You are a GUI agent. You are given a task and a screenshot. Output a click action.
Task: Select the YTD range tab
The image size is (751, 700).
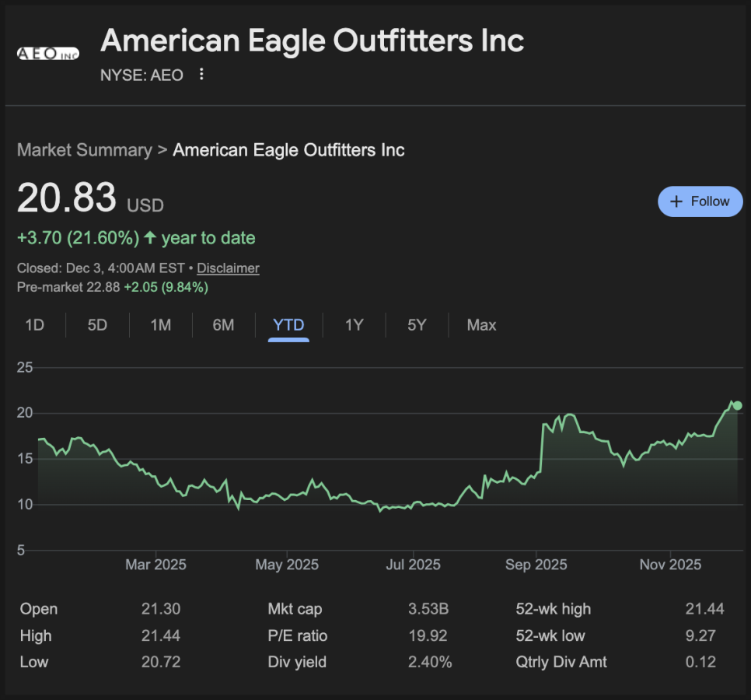click(288, 325)
